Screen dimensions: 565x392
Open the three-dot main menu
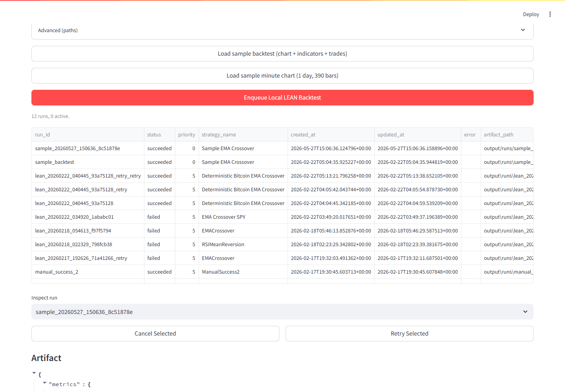point(550,14)
